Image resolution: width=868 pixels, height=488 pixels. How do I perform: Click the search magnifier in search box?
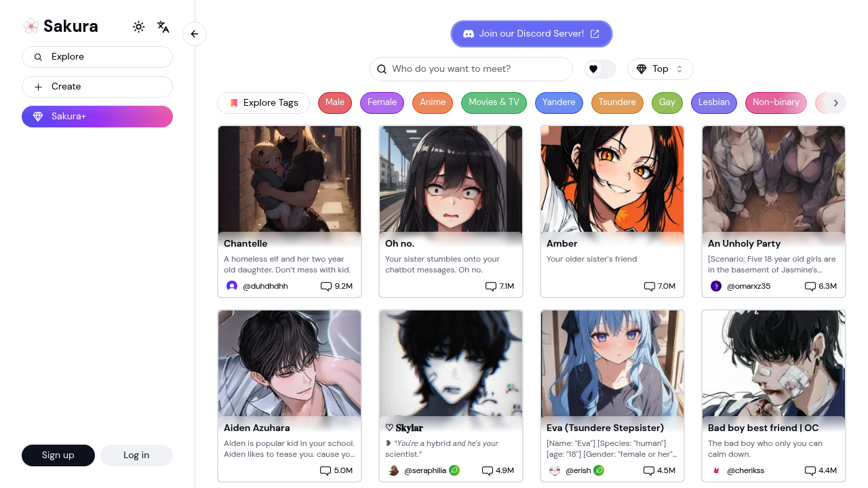[x=382, y=69]
